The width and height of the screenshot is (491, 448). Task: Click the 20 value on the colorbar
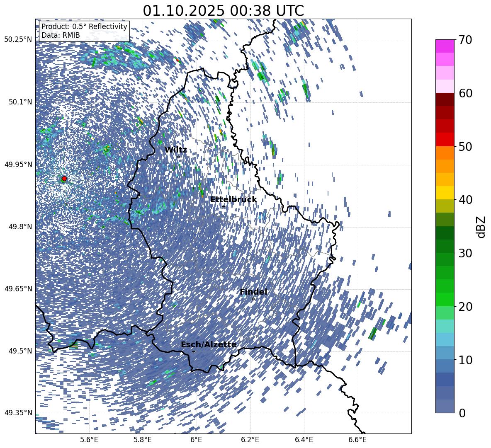tap(465, 307)
